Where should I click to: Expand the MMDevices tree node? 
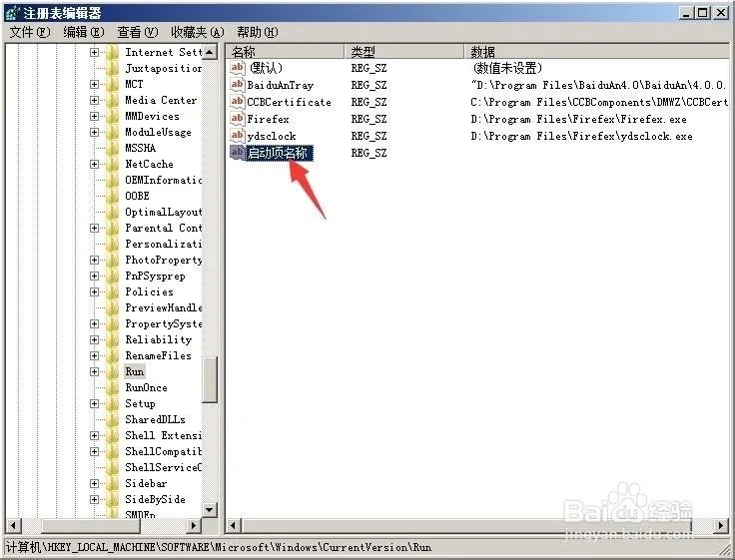[94, 116]
